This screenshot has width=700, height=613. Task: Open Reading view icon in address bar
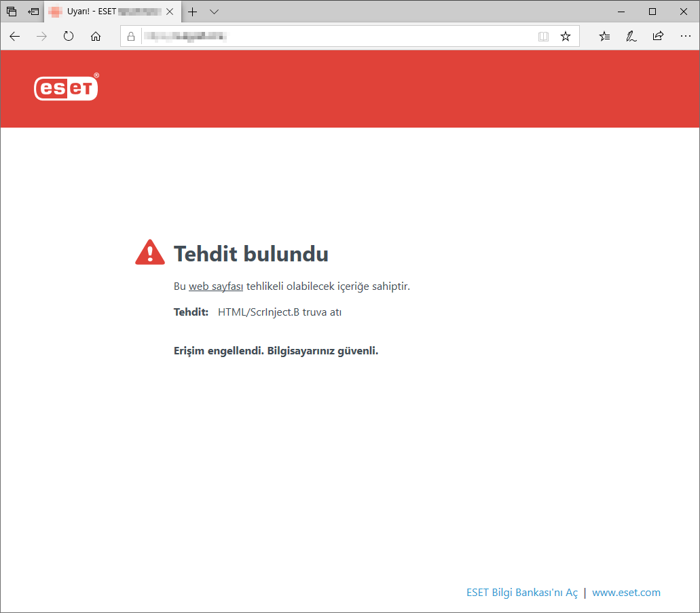tap(543, 37)
